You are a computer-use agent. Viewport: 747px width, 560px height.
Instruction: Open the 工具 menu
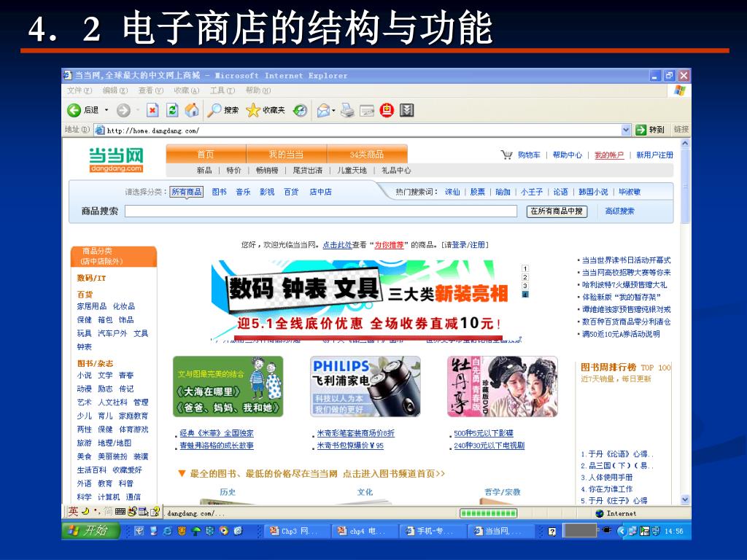coord(222,90)
